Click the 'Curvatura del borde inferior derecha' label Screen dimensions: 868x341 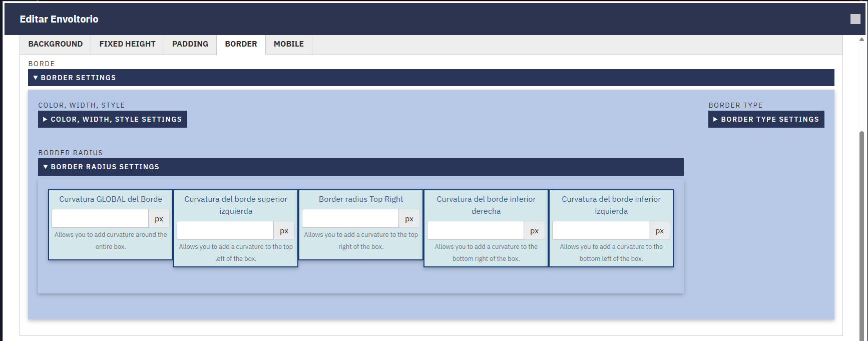(x=486, y=205)
